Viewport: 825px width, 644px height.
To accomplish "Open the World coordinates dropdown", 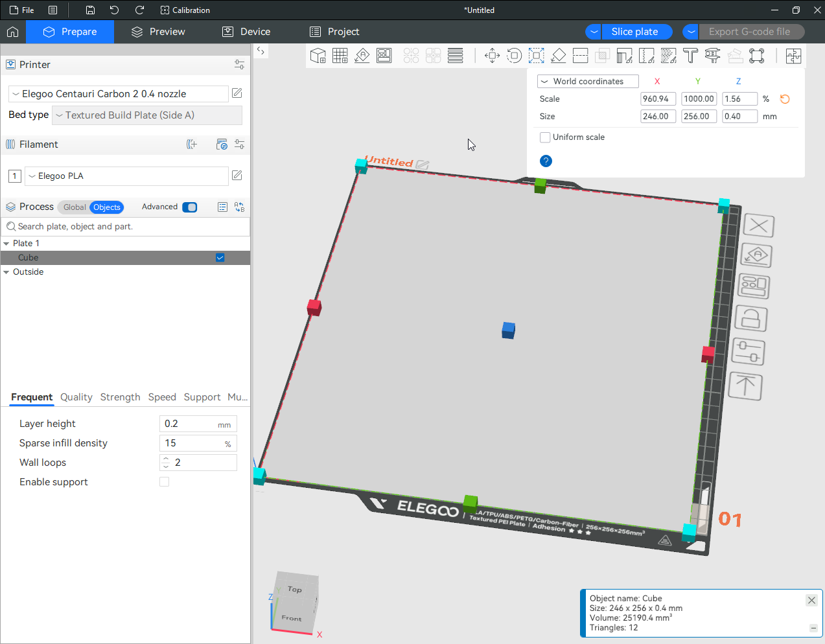I will point(588,82).
